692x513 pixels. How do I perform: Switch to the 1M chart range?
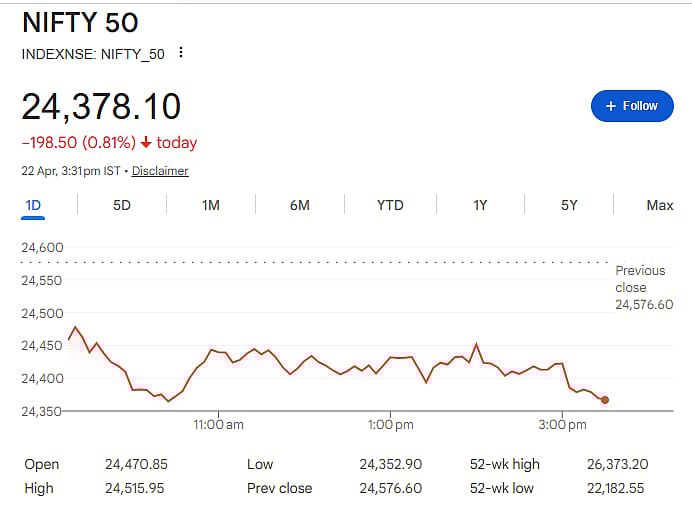click(211, 205)
